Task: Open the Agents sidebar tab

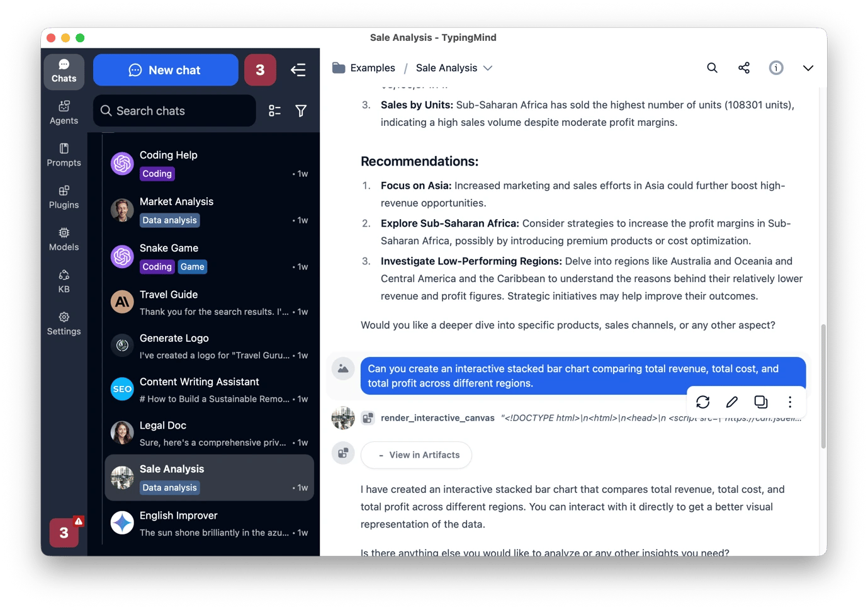Action: click(x=64, y=113)
